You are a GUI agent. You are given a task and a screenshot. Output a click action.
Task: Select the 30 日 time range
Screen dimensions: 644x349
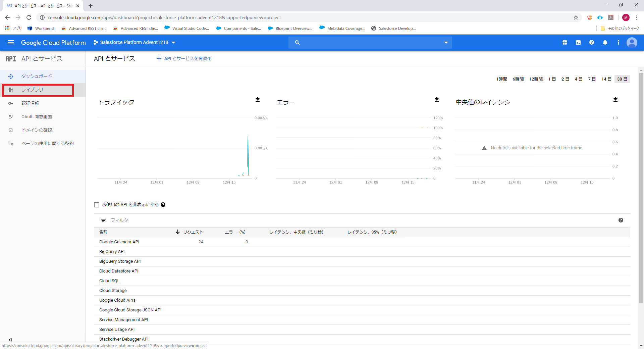click(622, 79)
